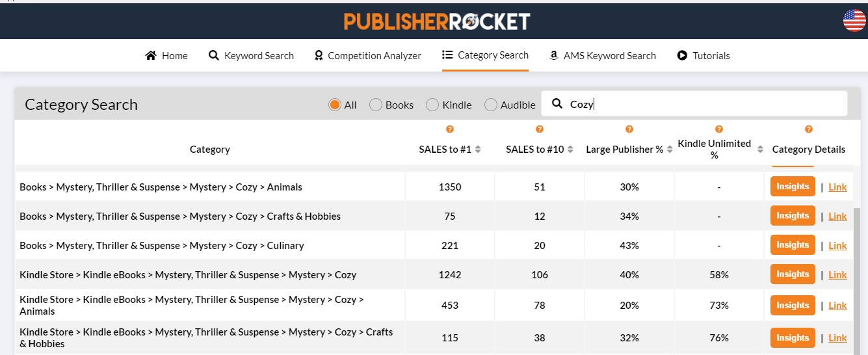The image size is (868, 355).
Task: Click the 73% Kindle Unlimited value
Action: coord(719,306)
